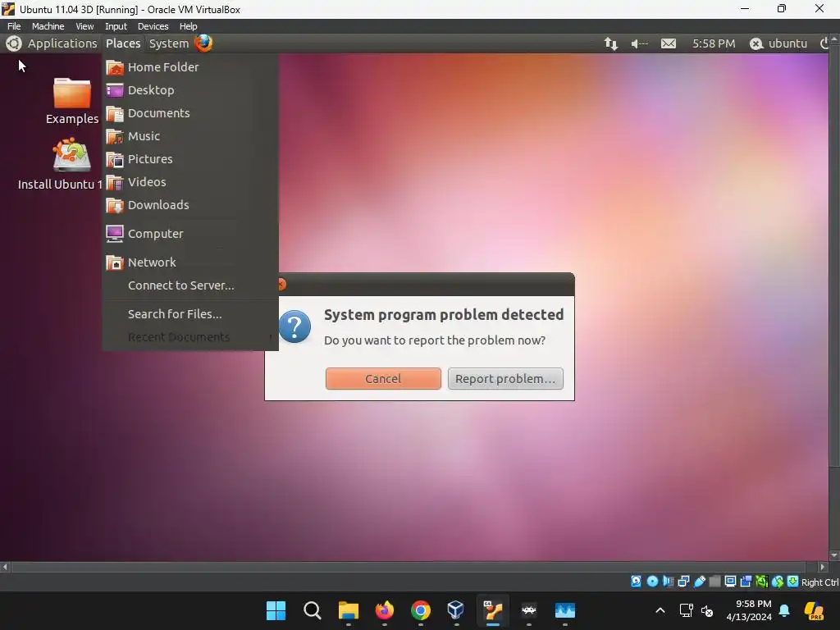This screenshot has height=630, width=840.
Task: Select Home Folder in Places menu
Action: (190, 67)
